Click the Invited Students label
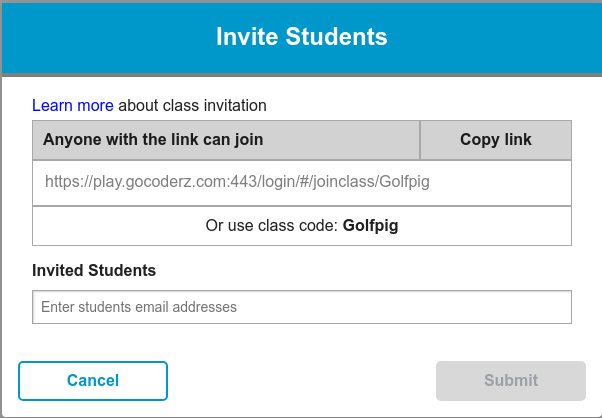This screenshot has width=602, height=418. 94,270
